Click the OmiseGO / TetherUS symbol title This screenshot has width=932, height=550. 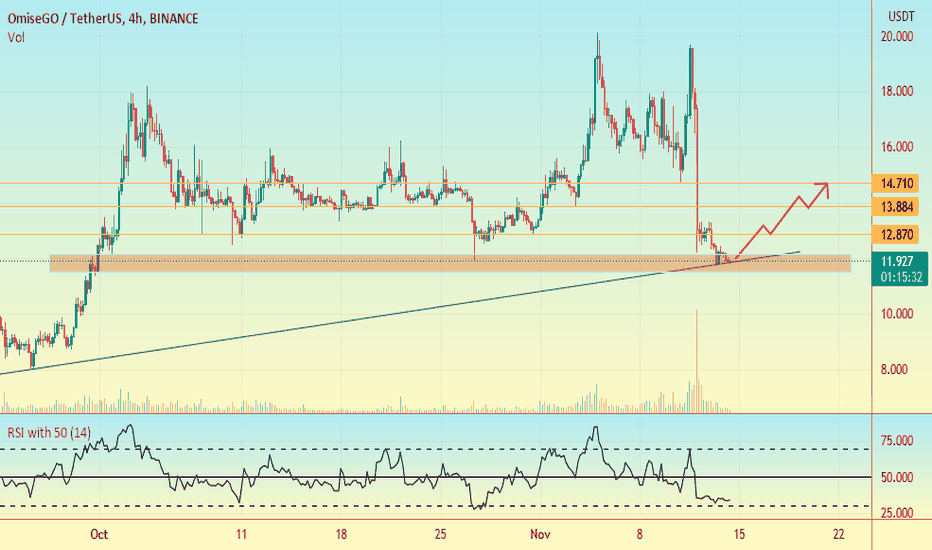point(103,18)
